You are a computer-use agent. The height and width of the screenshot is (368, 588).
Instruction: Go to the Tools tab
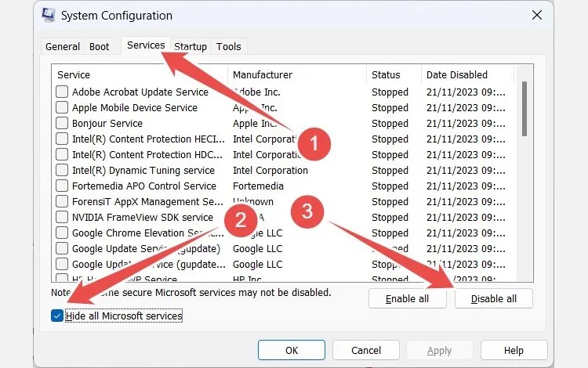pyautogui.click(x=229, y=47)
